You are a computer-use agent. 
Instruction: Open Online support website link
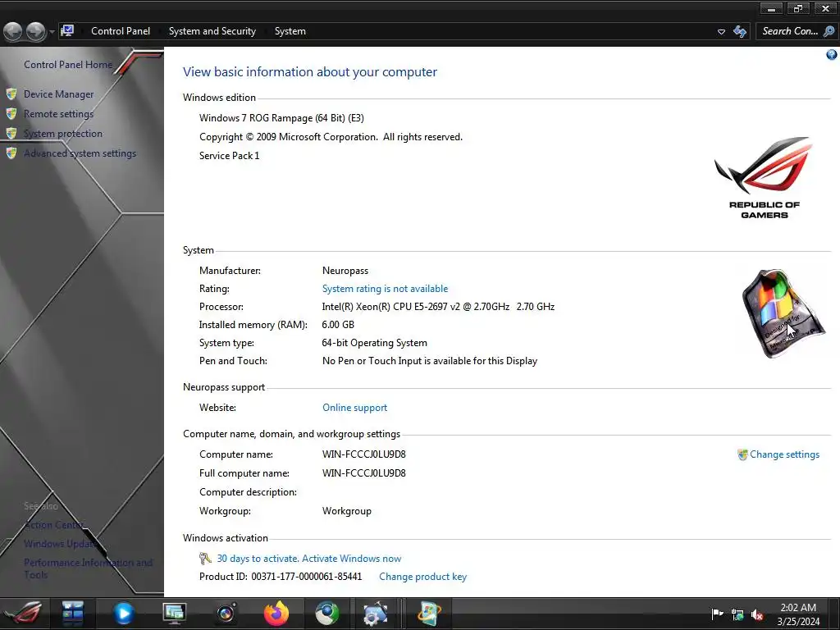(354, 408)
